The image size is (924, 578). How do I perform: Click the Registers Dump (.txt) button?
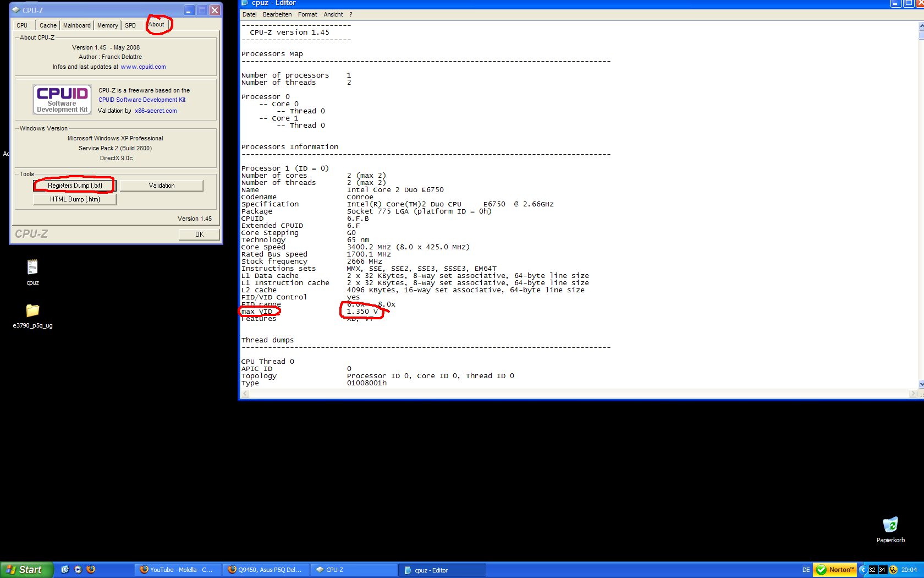tap(75, 186)
